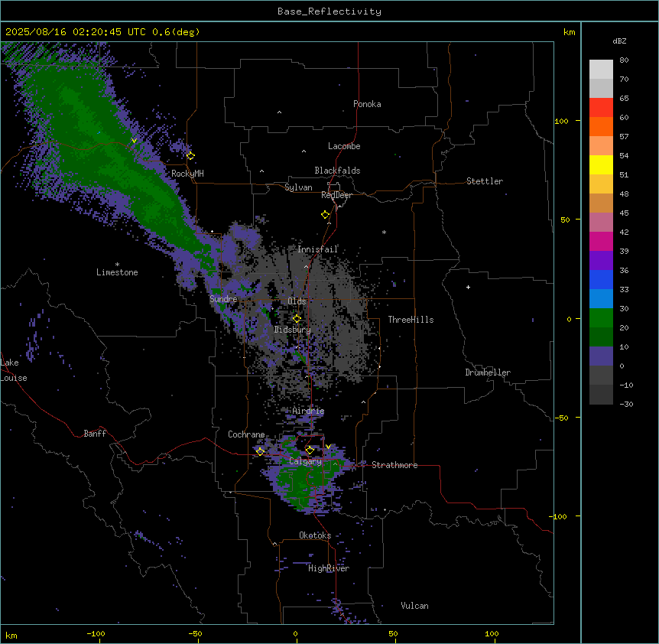Pick the slate purple 0-10 dBZ legend swatch
This screenshot has width=659, height=644.
click(601, 356)
